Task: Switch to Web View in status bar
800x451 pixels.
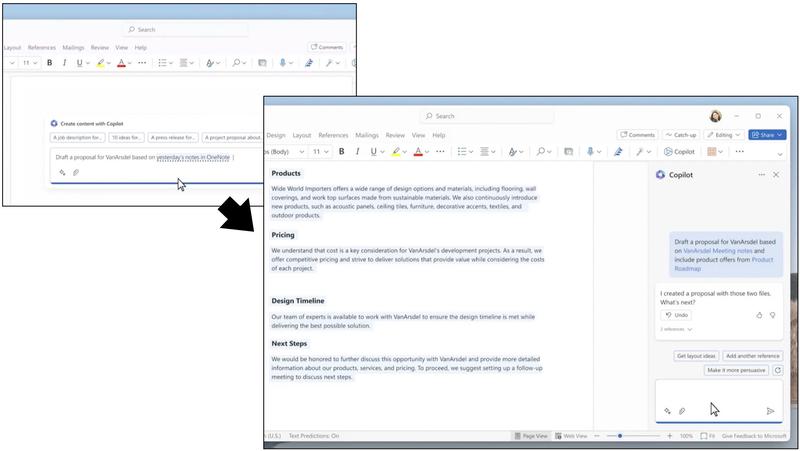Action: pos(571,436)
